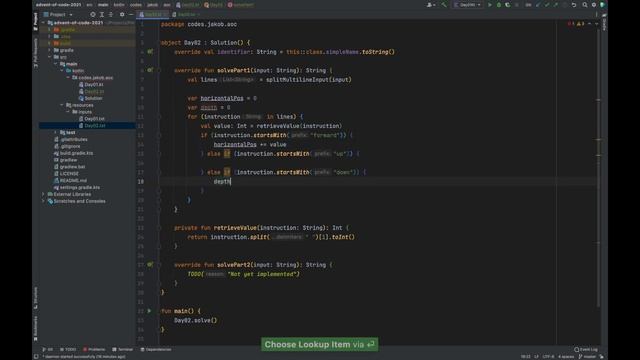Run the Day02Kt configuration with the green arrow

490,5
